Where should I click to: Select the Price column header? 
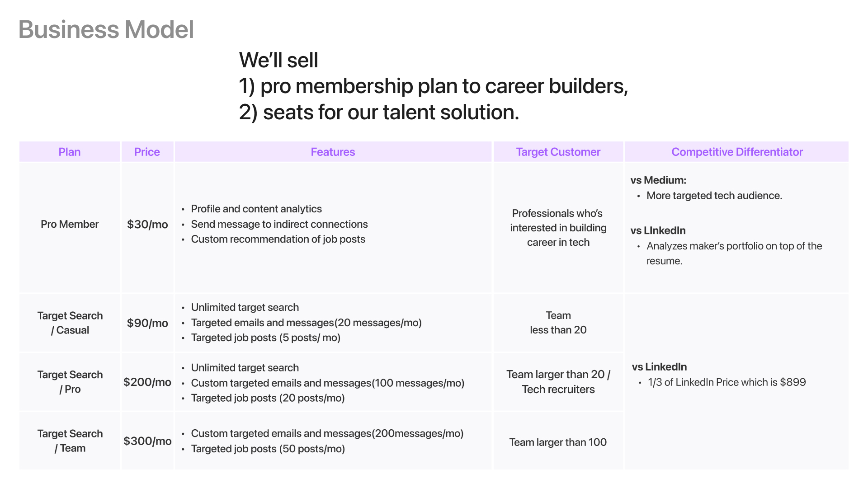147,152
